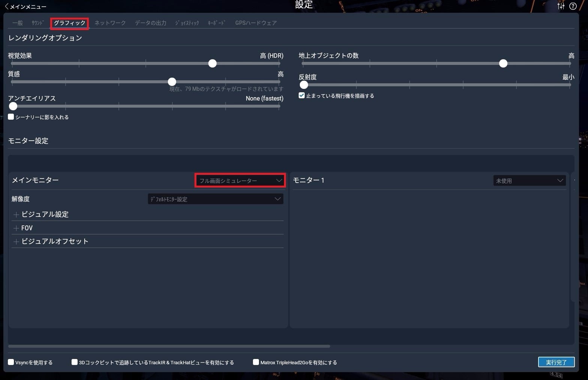The width and height of the screenshot is (588, 380).
Task: Enable TrackIR & TrackHat view checkbox
Action: (x=75, y=362)
